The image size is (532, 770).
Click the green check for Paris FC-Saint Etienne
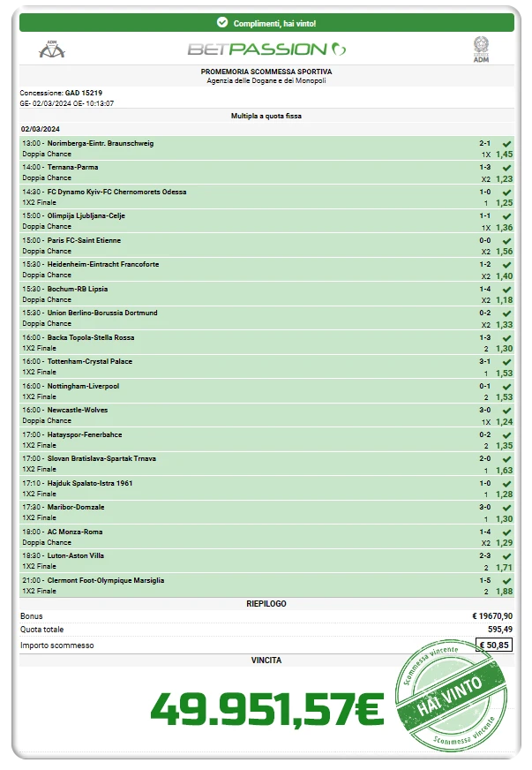click(507, 241)
